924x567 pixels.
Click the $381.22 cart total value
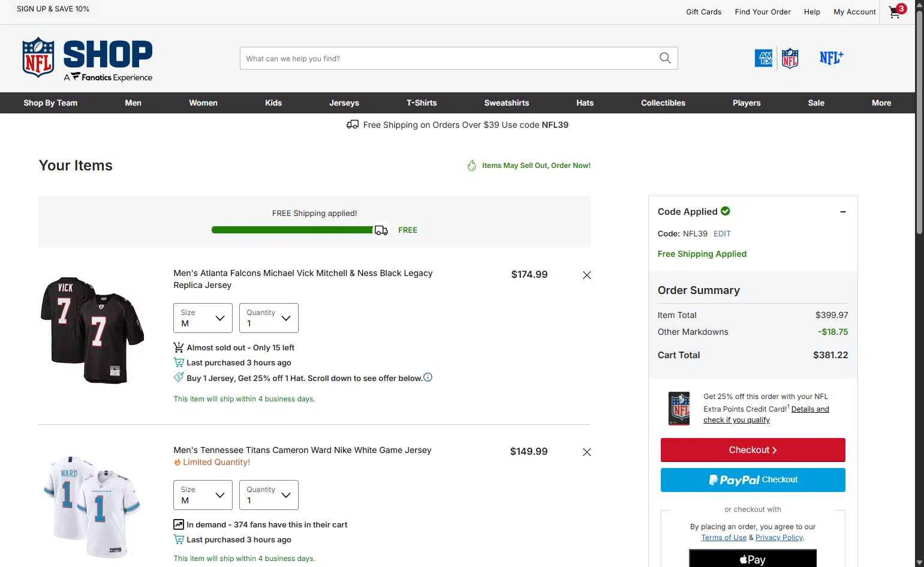(x=830, y=355)
